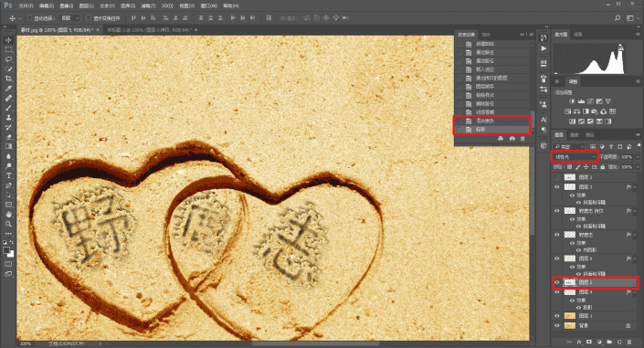Open the layer opacity dropdown arrow
The width and height of the screenshot is (644, 348).
(x=638, y=157)
